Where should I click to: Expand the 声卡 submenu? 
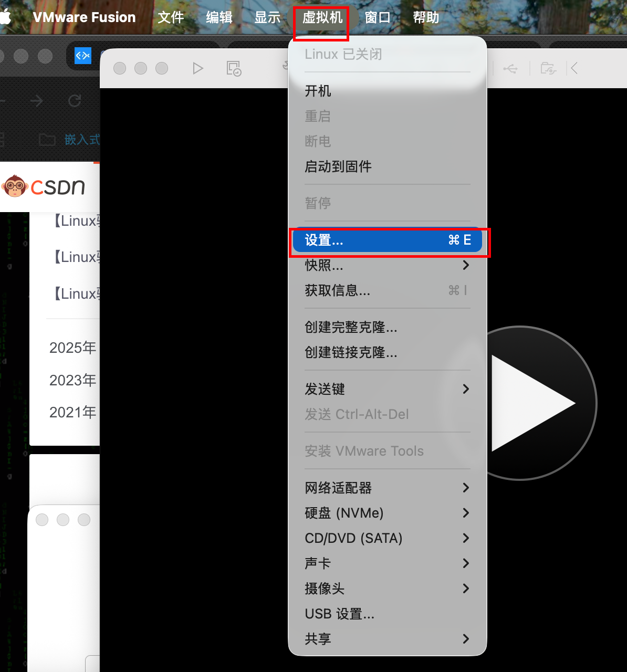coord(388,563)
